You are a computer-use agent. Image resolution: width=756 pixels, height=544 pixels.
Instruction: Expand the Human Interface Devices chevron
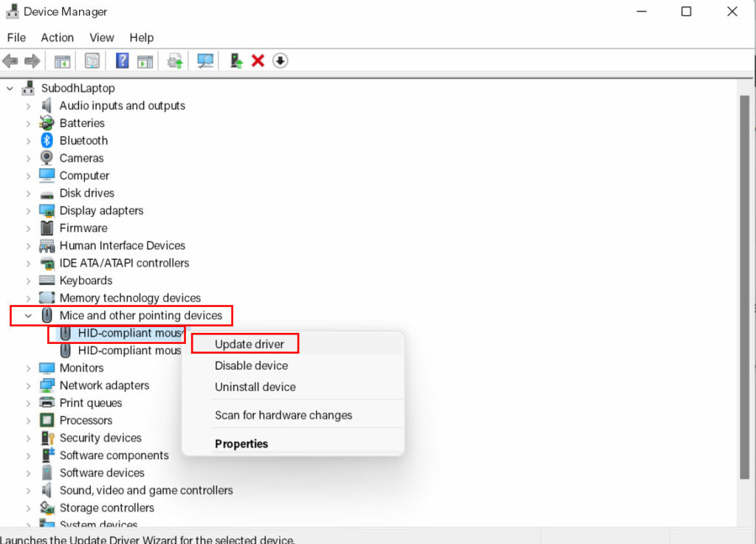pyautogui.click(x=28, y=246)
